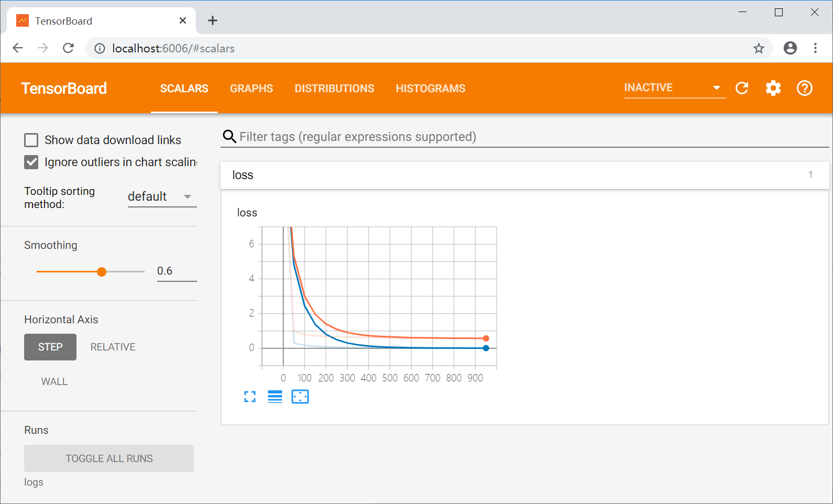This screenshot has width=833, height=504.
Task: Select RELATIVE horizontal axis mode
Action: tap(113, 347)
